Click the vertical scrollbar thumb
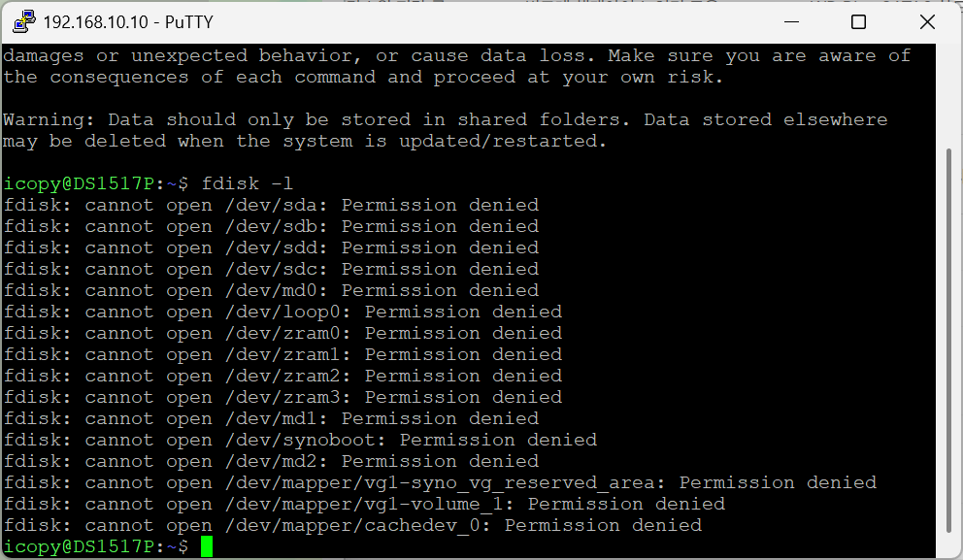 click(948, 341)
